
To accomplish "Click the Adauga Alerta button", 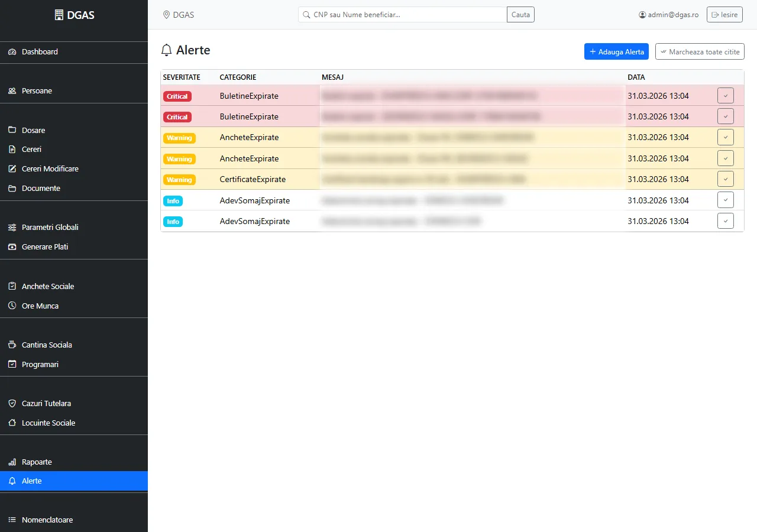I will (x=616, y=51).
